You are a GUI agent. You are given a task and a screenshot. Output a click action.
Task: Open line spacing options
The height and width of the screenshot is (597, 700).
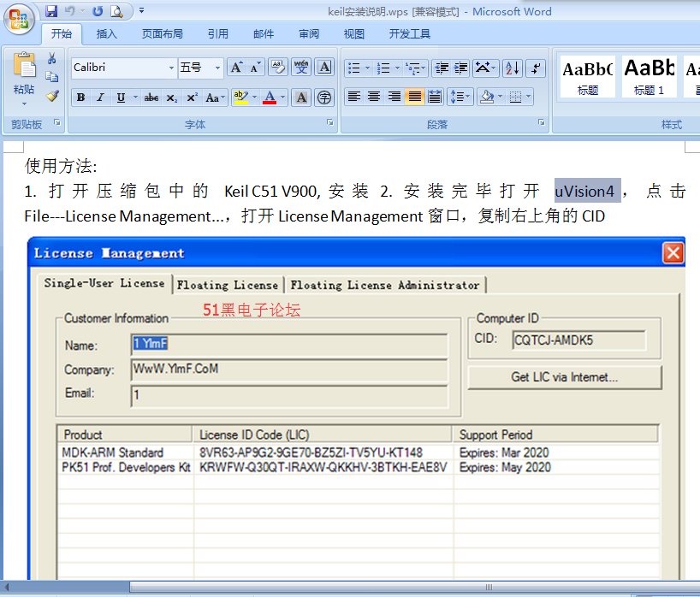pyautogui.click(x=460, y=97)
